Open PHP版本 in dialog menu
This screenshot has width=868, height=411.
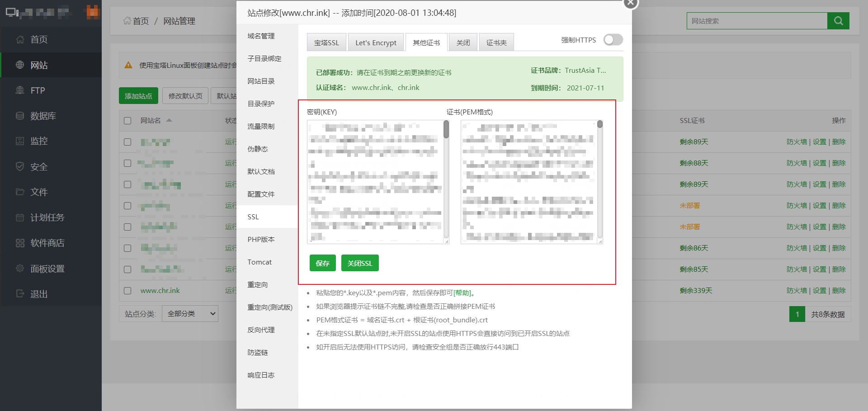click(x=267, y=239)
